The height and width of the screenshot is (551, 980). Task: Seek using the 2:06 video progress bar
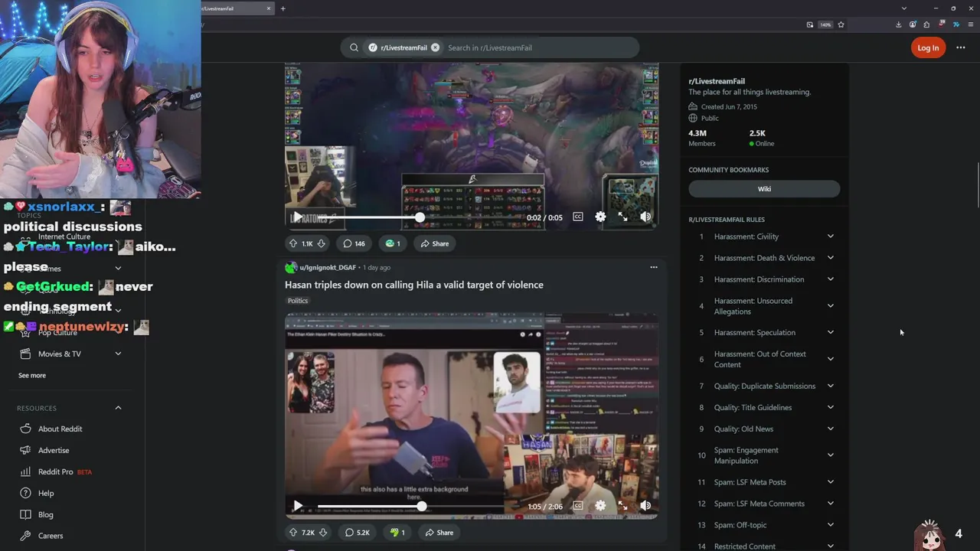(x=419, y=506)
